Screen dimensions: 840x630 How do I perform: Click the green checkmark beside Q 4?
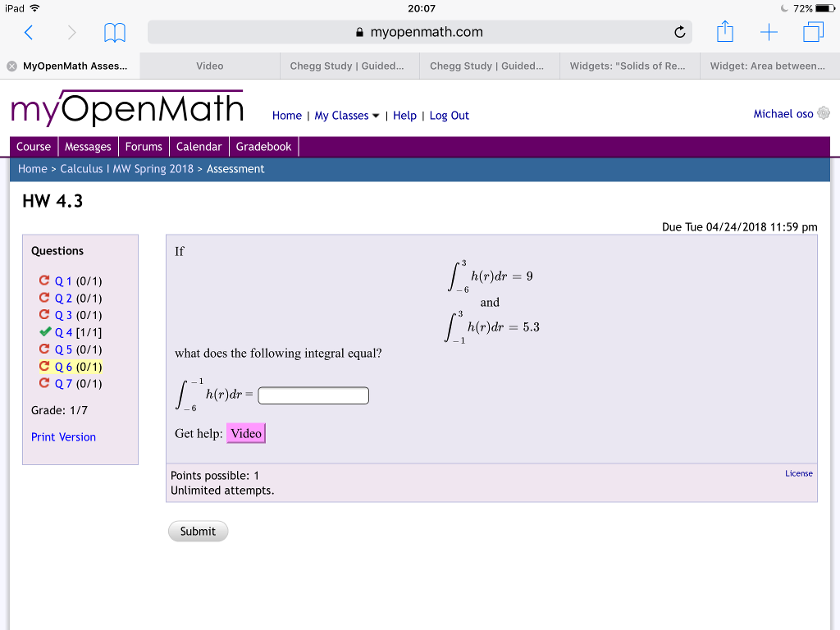pyautogui.click(x=44, y=332)
